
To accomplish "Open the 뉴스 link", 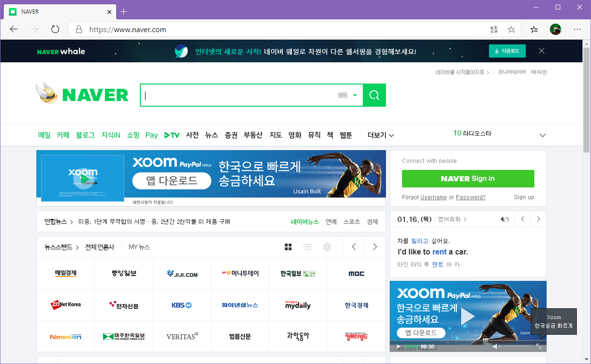I will click(x=212, y=135).
